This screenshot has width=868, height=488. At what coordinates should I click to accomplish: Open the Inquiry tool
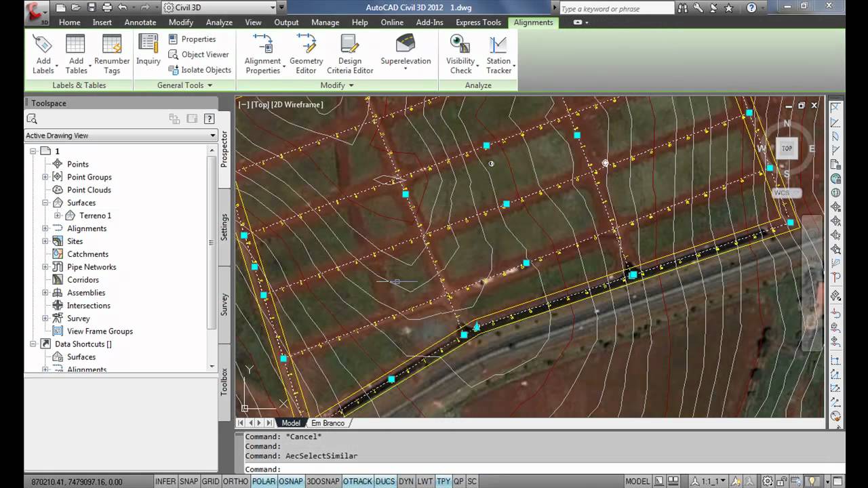click(149, 49)
